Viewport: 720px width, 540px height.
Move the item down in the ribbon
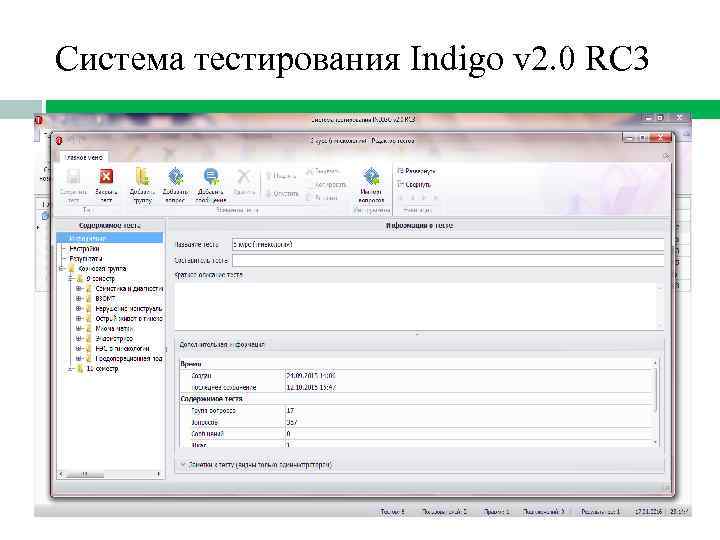[282, 194]
